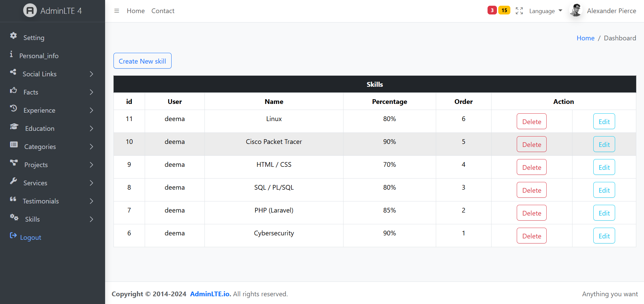Viewport: 644px width, 304px height.
Task: Click Alexander Pierce's avatar image
Action: [576, 10]
